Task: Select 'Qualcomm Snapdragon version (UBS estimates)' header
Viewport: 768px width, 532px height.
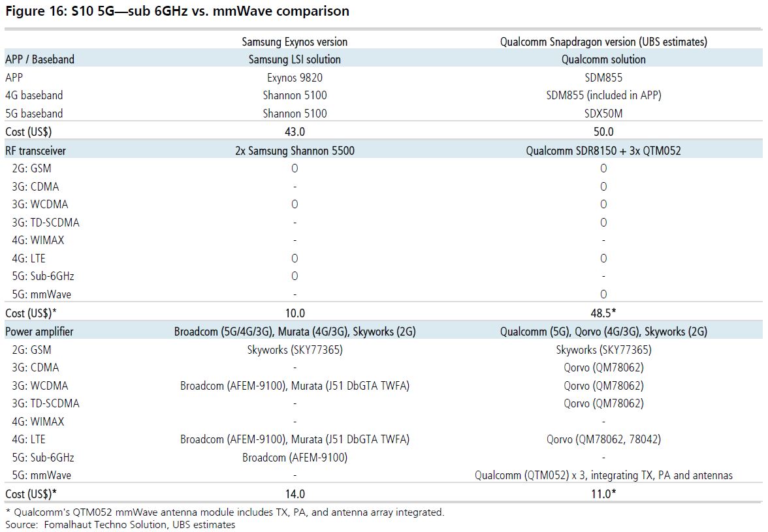Action: (x=603, y=42)
